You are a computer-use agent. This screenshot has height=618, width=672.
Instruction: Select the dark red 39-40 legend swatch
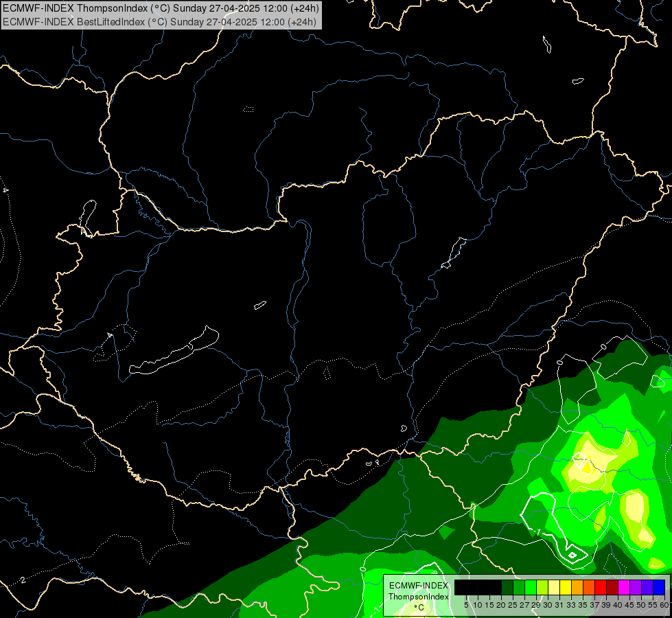pos(612,587)
